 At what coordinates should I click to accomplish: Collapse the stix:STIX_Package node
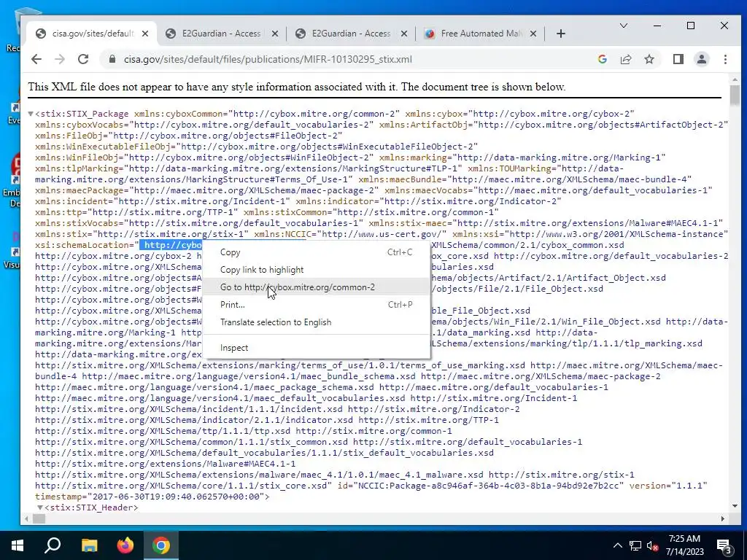(x=31, y=114)
